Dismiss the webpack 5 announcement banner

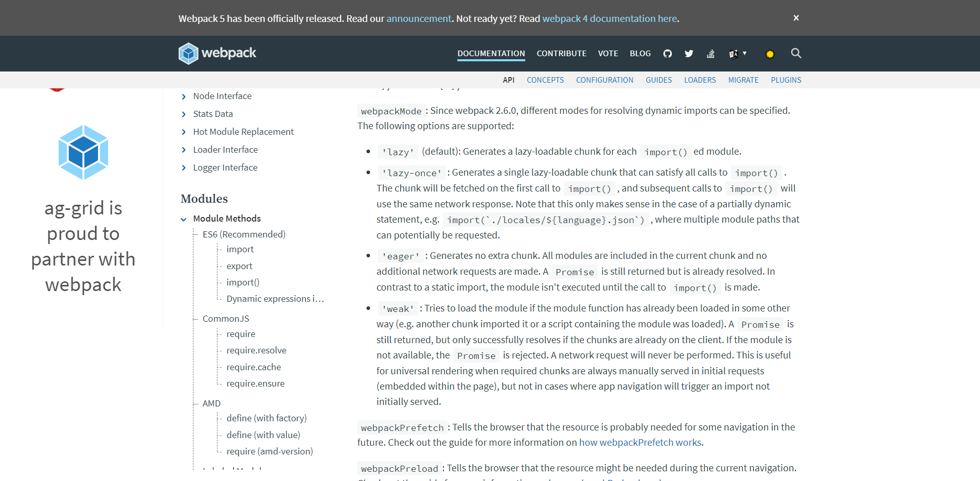pyautogui.click(x=796, y=18)
